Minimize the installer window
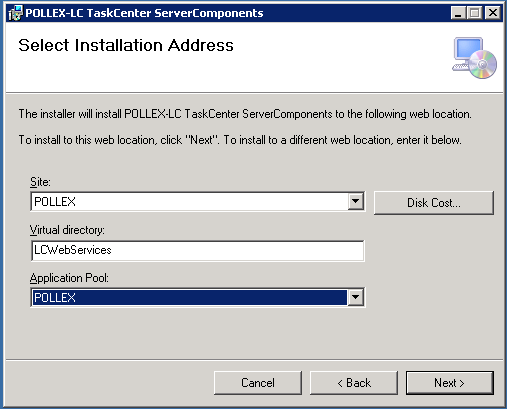Image resolution: width=507 pixels, height=409 pixels. point(458,13)
